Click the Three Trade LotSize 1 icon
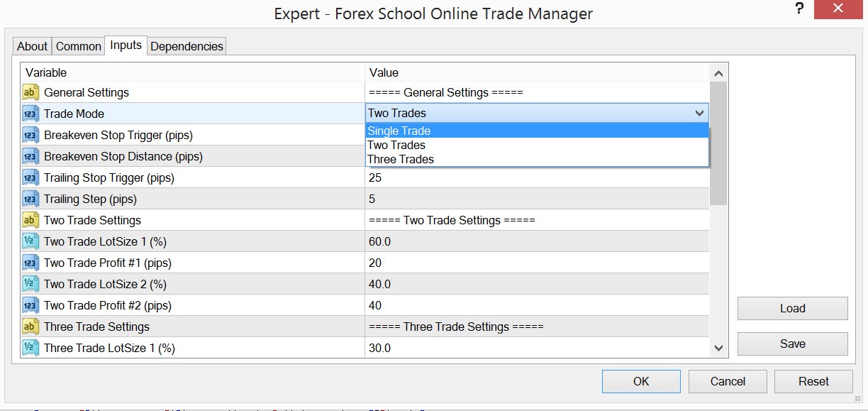The image size is (868, 411). tap(30, 348)
